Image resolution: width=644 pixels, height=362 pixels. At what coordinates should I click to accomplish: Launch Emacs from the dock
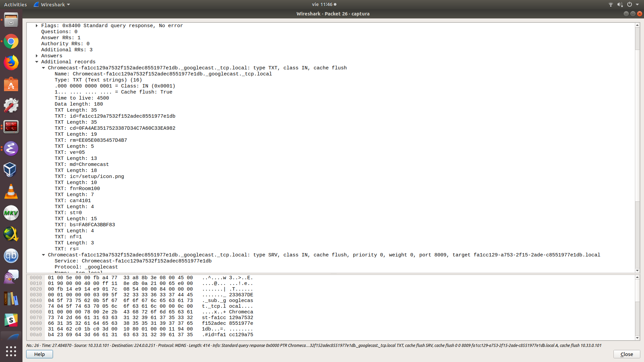click(11, 148)
